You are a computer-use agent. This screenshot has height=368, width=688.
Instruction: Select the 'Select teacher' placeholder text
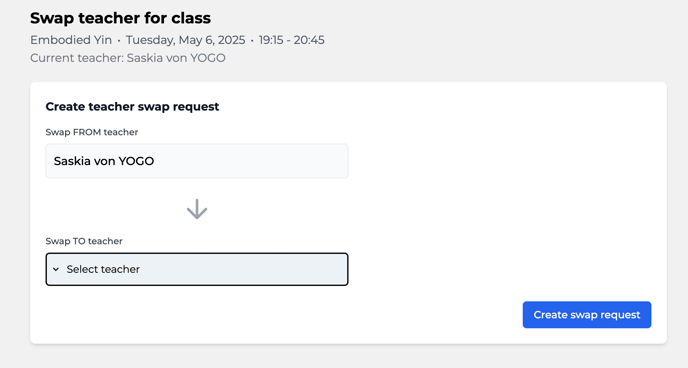tap(103, 269)
